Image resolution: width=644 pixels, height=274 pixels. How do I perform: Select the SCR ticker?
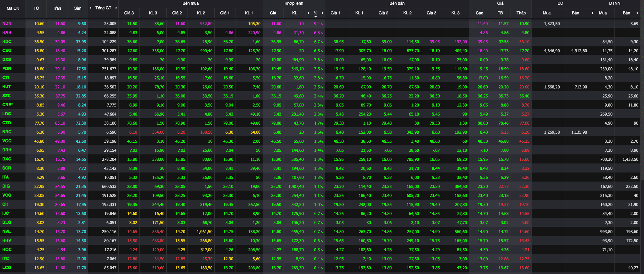(x=7, y=168)
